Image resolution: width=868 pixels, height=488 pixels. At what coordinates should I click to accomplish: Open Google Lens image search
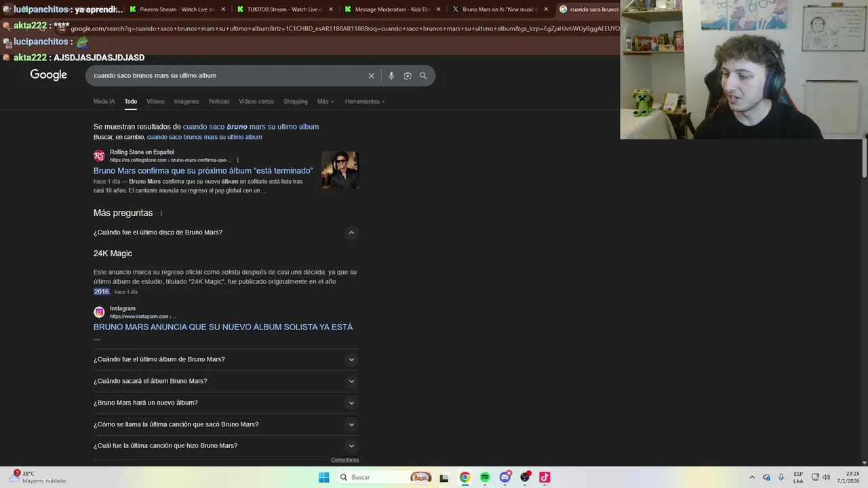tap(408, 76)
